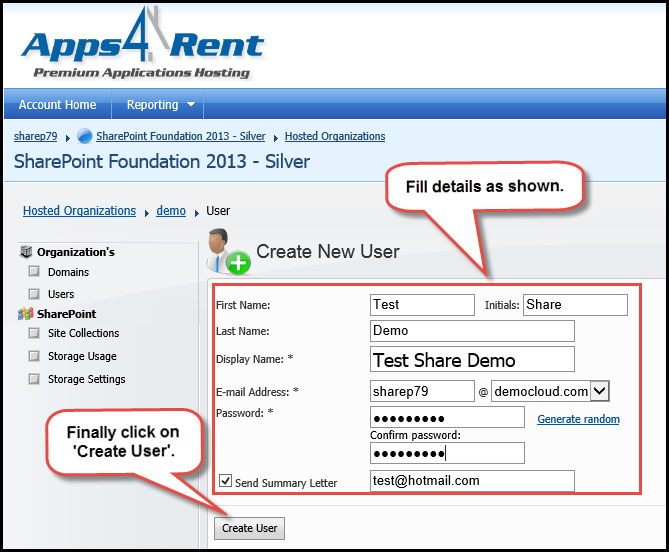This screenshot has width=669, height=552.
Task: Uncheck the Send Summary Letter checkbox
Action: click(225, 481)
